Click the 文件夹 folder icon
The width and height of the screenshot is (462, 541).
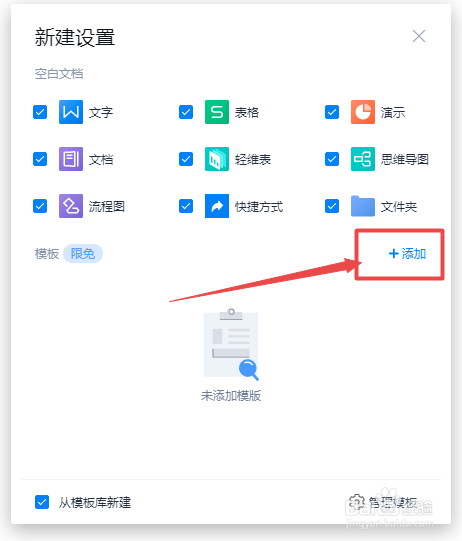[363, 206]
